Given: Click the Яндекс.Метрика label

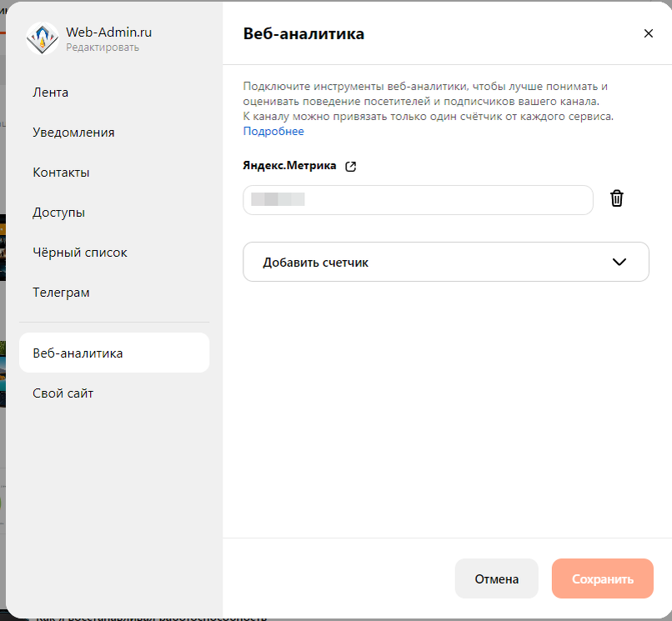Looking at the screenshot, I should click(289, 165).
